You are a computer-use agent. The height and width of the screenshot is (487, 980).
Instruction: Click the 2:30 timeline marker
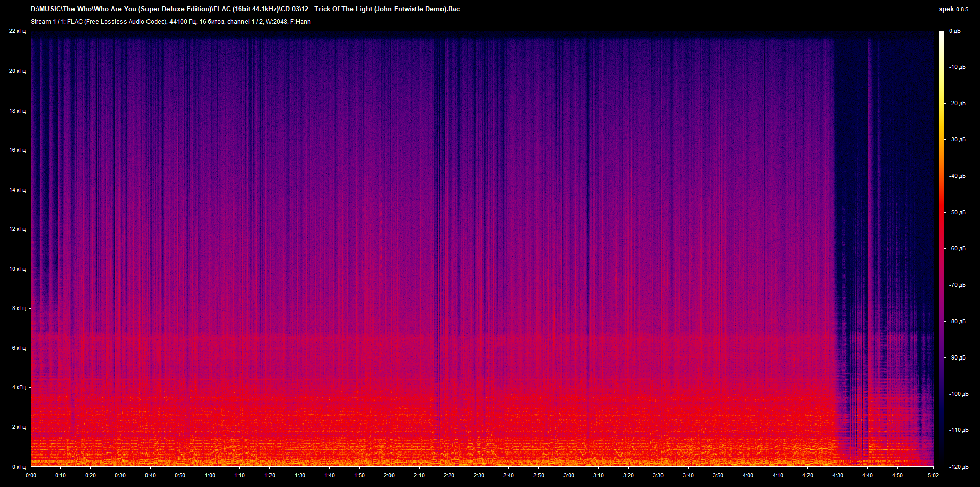tap(478, 475)
